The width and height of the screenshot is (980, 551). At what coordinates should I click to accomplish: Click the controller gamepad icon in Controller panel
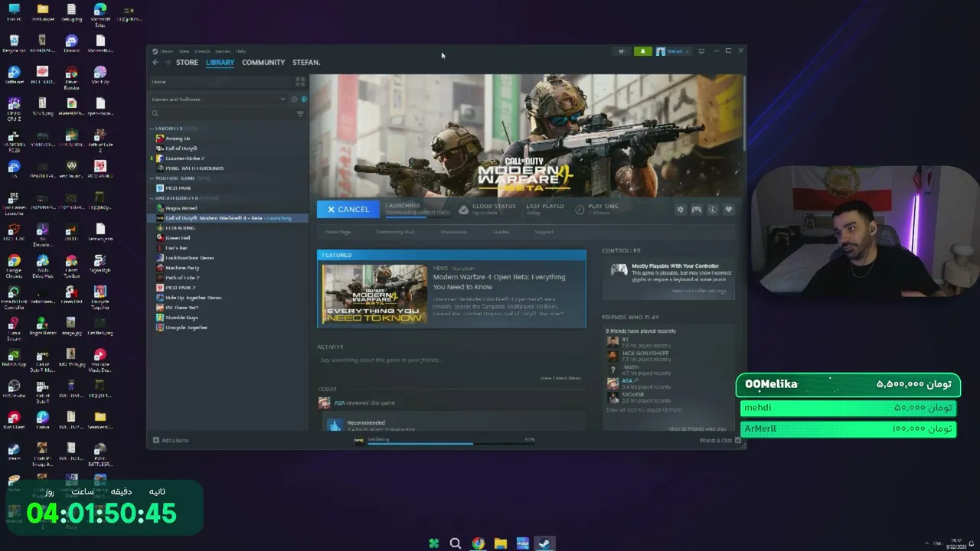[x=619, y=269]
